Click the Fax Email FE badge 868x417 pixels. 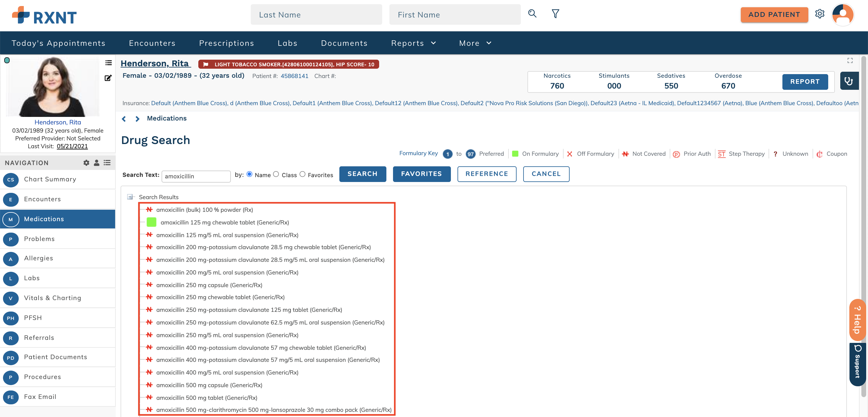click(11, 397)
